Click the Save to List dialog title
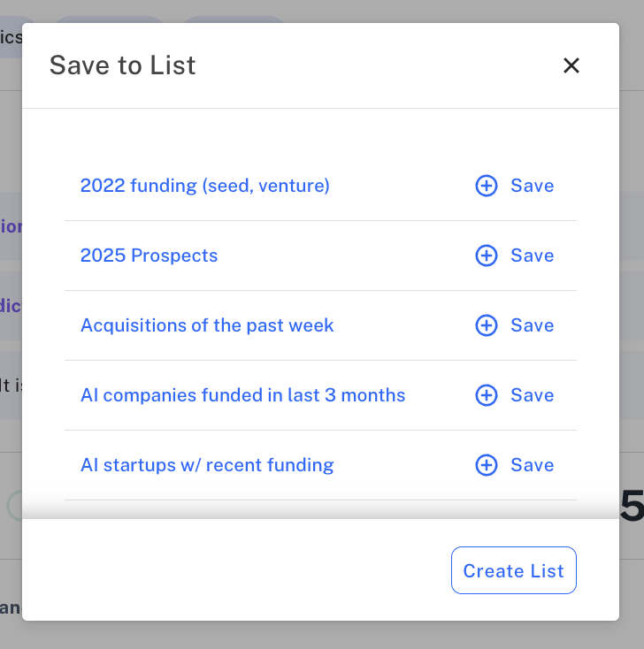Viewport: 644px width, 649px height. click(x=123, y=65)
